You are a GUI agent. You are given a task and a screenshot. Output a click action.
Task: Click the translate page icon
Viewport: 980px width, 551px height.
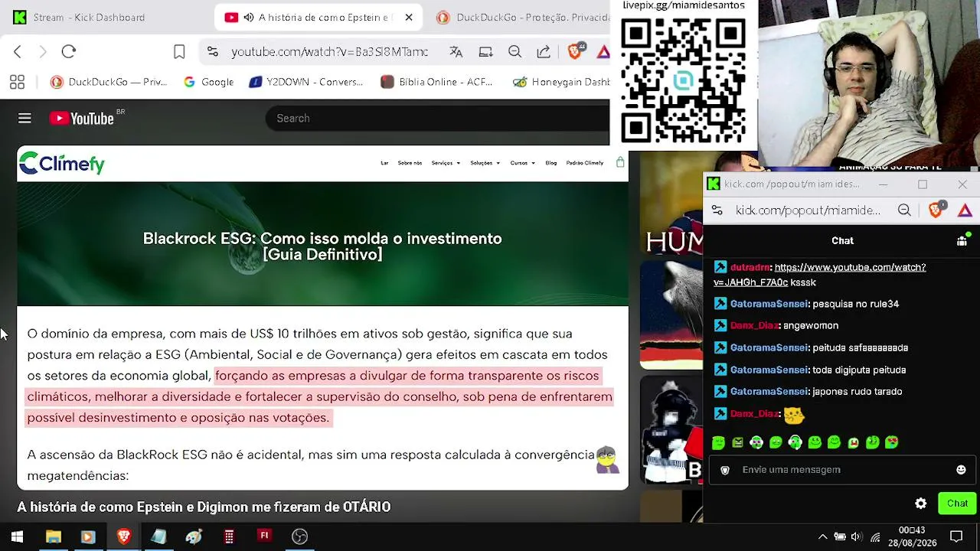click(456, 51)
